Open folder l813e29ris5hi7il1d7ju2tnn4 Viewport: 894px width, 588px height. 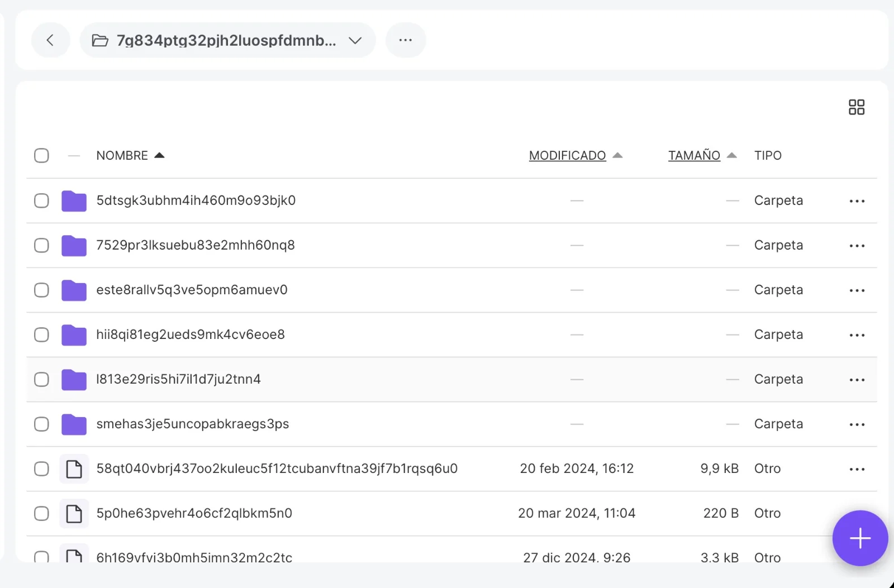point(178,380)
